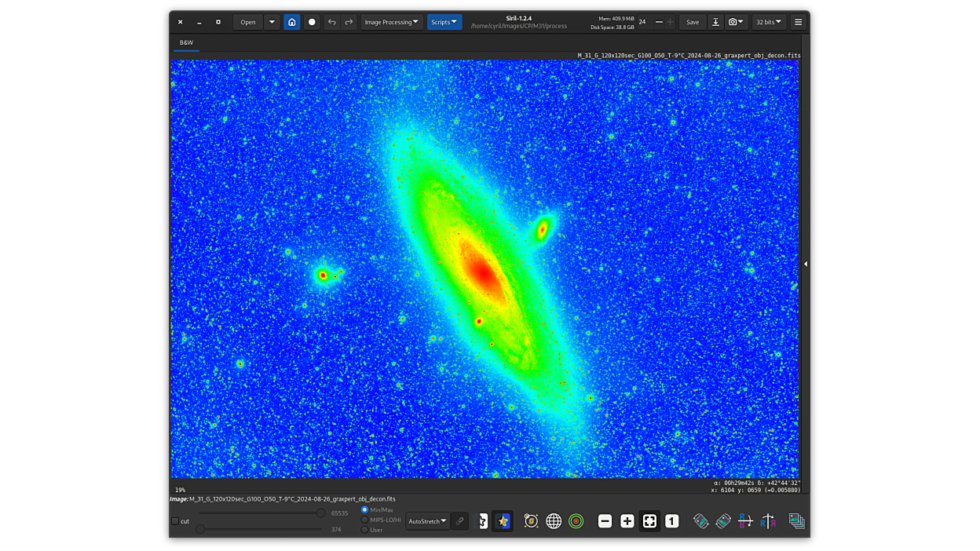Open the globe astrometry annotations icon
Viewport: 980px width, 551px height.
554,521
